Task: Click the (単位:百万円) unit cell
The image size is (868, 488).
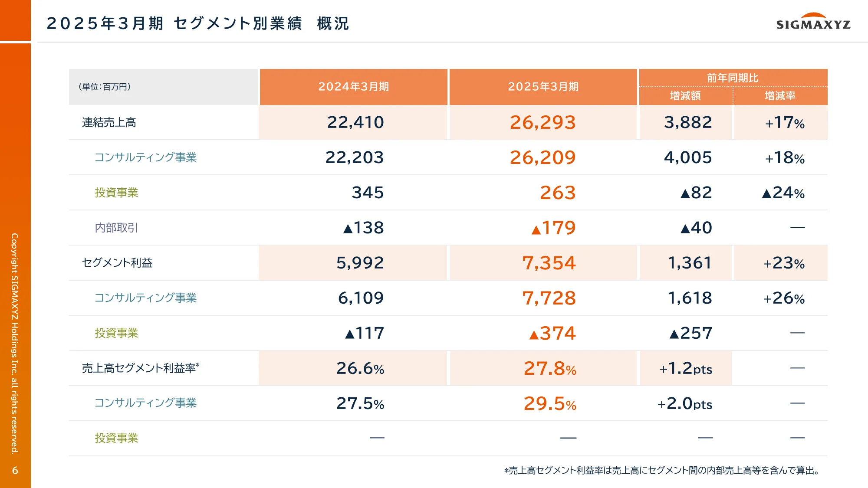Action: (105, 87)
